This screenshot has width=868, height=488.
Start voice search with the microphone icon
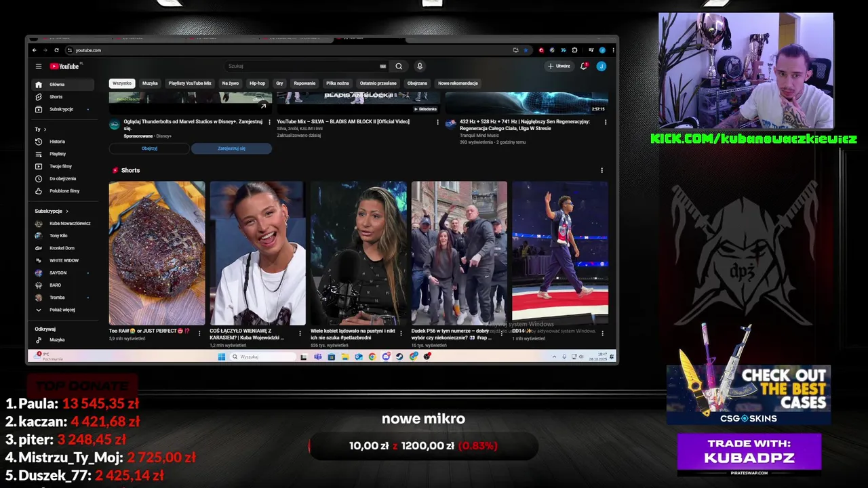420,66
